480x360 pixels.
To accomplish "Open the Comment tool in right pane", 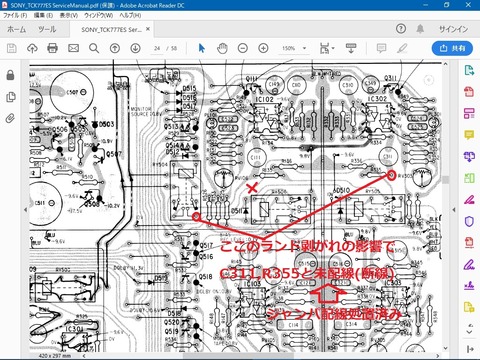I will pos(469,135).
